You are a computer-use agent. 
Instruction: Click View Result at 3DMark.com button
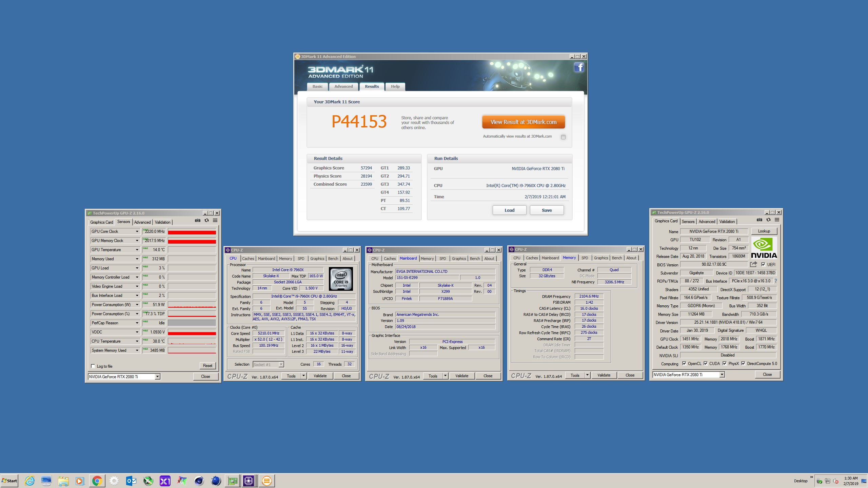523,122
